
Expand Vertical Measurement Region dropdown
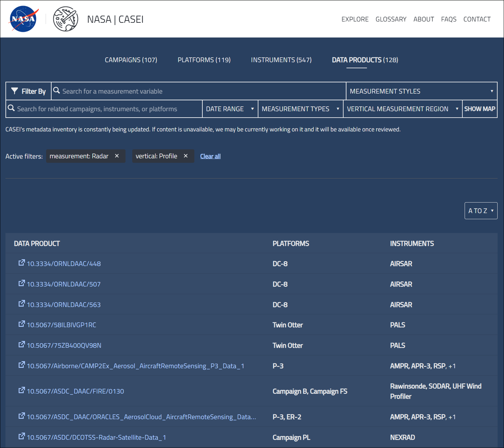tap(402, 109)
